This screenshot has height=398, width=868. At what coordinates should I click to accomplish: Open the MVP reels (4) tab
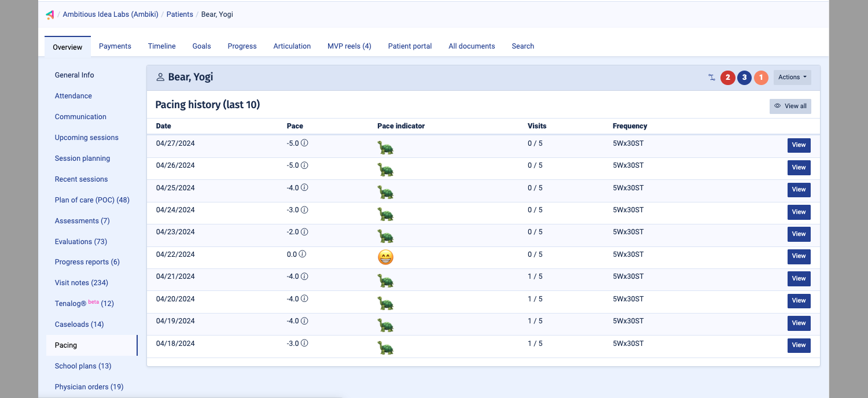pyautogui.click(x=349, y=46)
